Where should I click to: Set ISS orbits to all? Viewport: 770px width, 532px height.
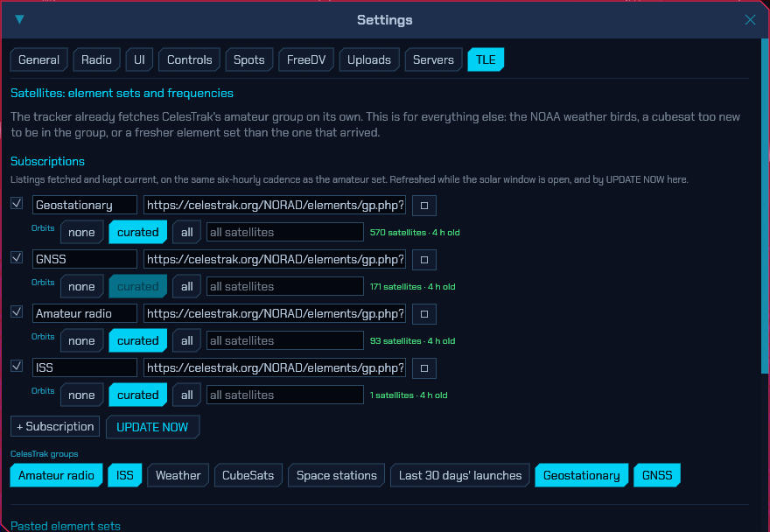(186, 395)
